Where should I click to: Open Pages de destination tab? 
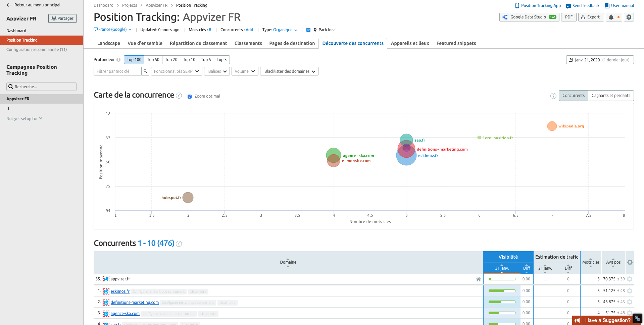pos(292,43)
